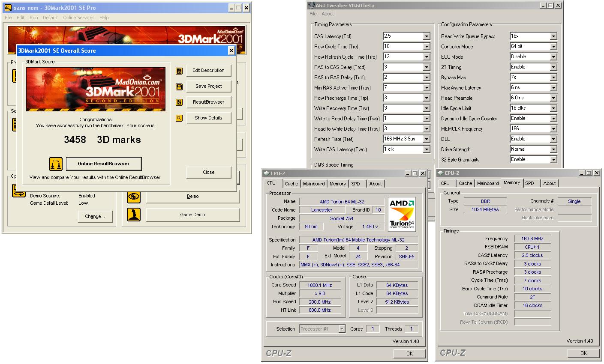Open Row Cycle Time (Trc) dropdown

(427, 47)
